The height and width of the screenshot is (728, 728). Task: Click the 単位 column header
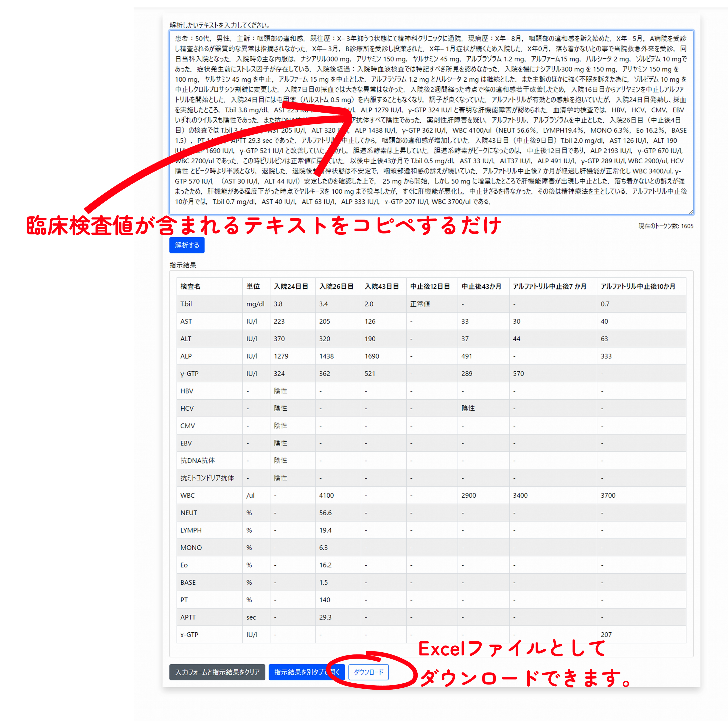tap(253, 286)
